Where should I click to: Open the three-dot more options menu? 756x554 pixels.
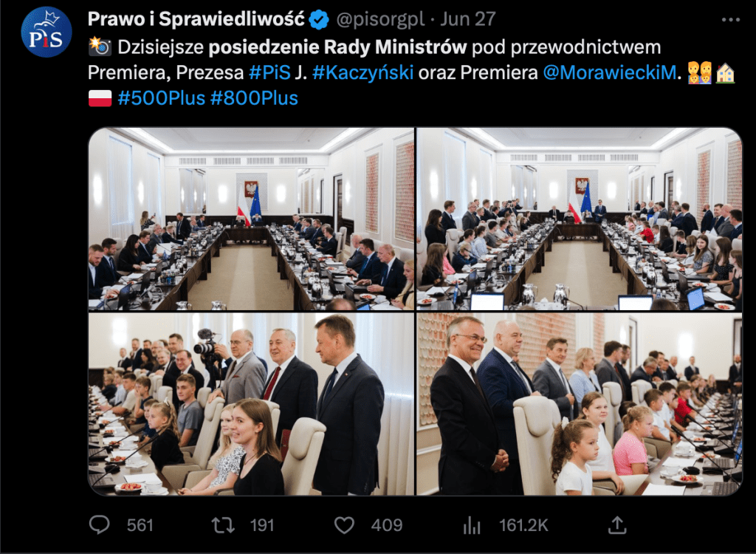(x=730, y=20)
